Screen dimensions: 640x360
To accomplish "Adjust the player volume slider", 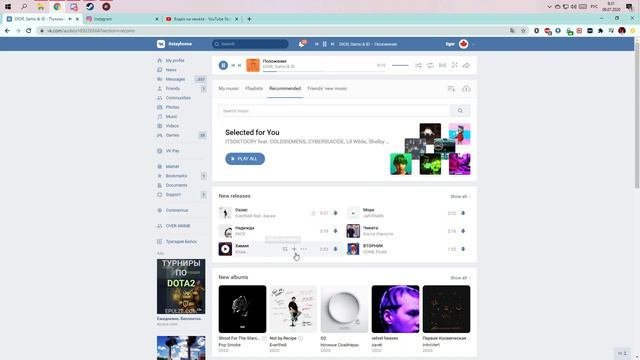I will [400, 65].
